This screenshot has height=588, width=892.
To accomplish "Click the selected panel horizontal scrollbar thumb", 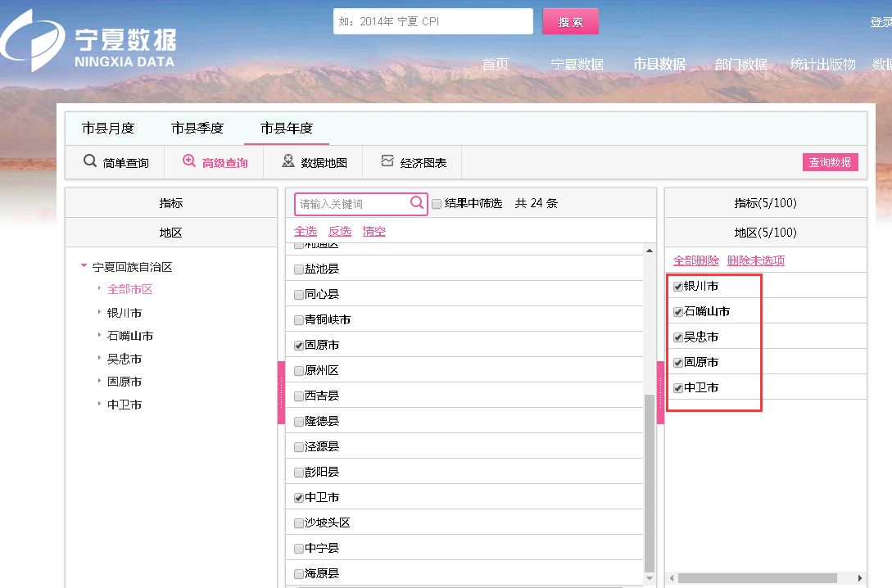I will tap(757, 578).
